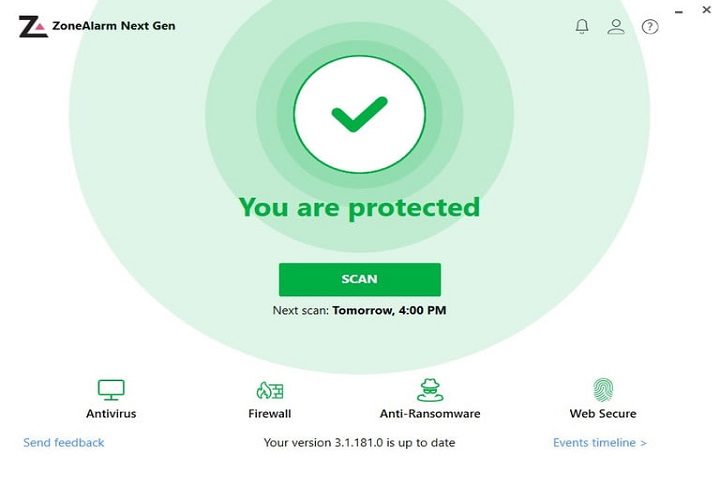Screen dimensions: 720x480
Task: Open the user account profile icon
Action: [616, 26]
